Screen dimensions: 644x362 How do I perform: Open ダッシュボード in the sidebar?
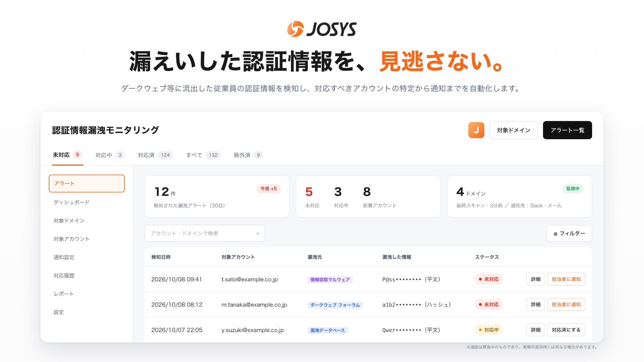pyautogui.click(x=72, y=202)
